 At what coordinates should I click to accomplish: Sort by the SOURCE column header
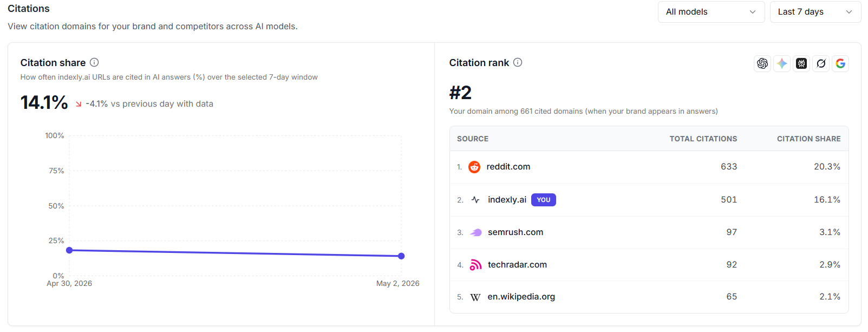pyautogui.click(x=473, y=139)
